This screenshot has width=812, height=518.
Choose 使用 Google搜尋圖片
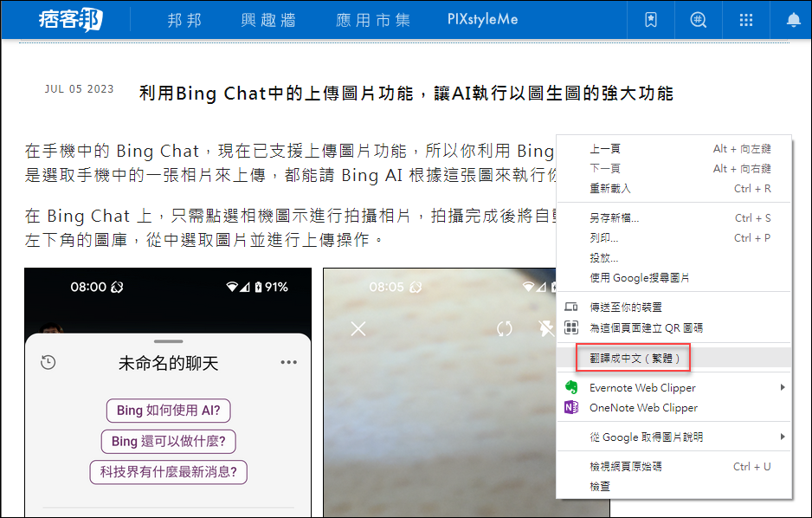[674, 278]
